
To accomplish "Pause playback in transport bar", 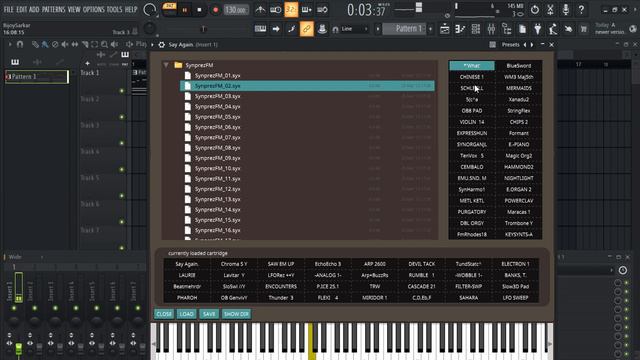I will pos(184,10).
